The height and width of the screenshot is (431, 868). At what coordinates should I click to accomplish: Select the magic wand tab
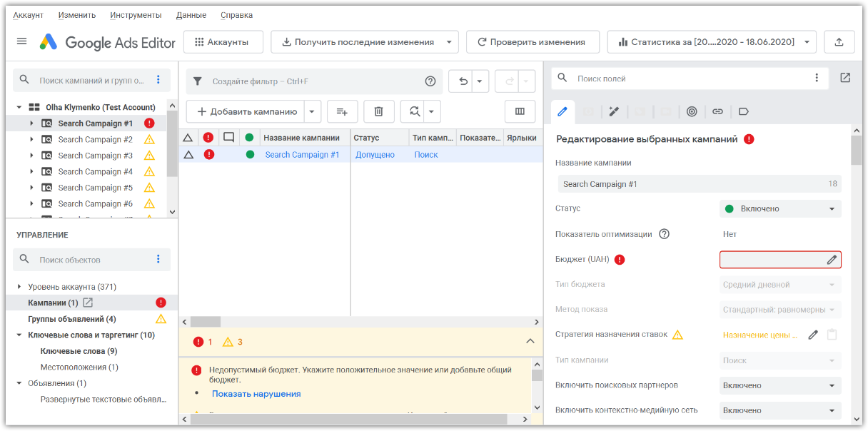tap(614, 111)
